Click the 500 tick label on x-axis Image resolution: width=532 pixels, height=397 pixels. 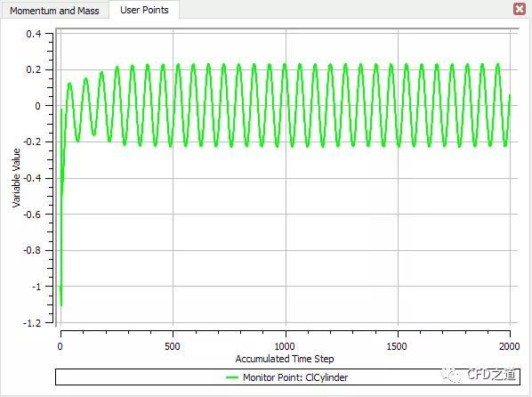173,346
